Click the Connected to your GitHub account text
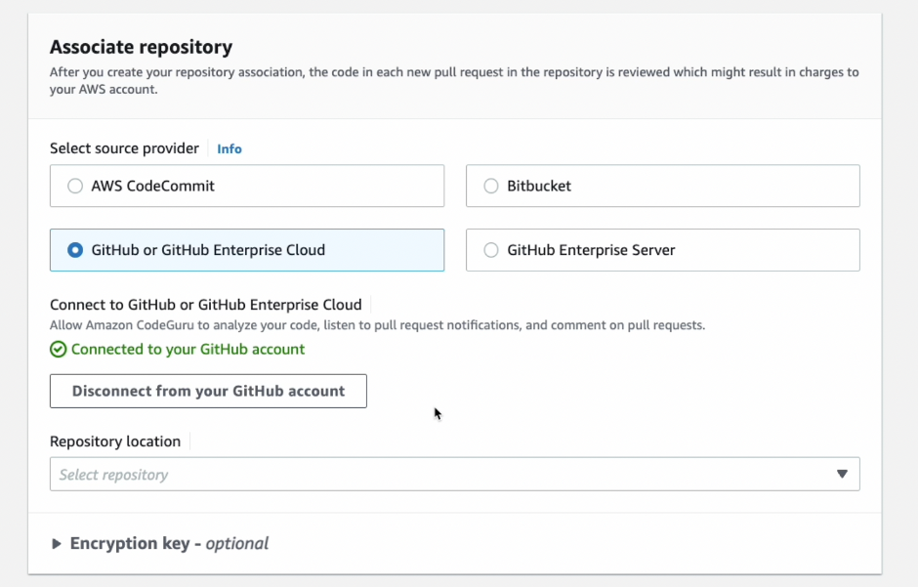The image size is (919, 588). click(188, 350)
